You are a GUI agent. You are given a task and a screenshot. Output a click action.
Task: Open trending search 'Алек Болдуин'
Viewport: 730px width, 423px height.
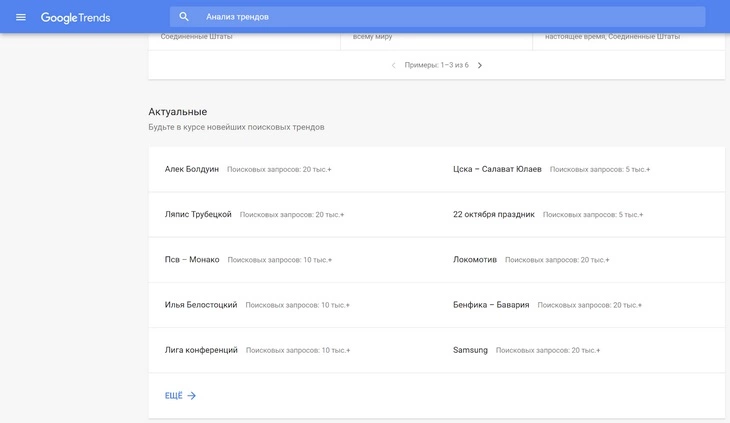192,169
